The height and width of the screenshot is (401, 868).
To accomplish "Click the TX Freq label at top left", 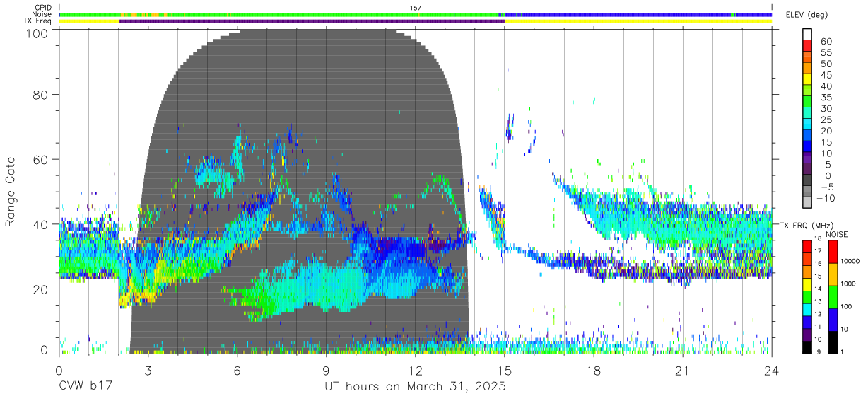I will click(39, 21).
